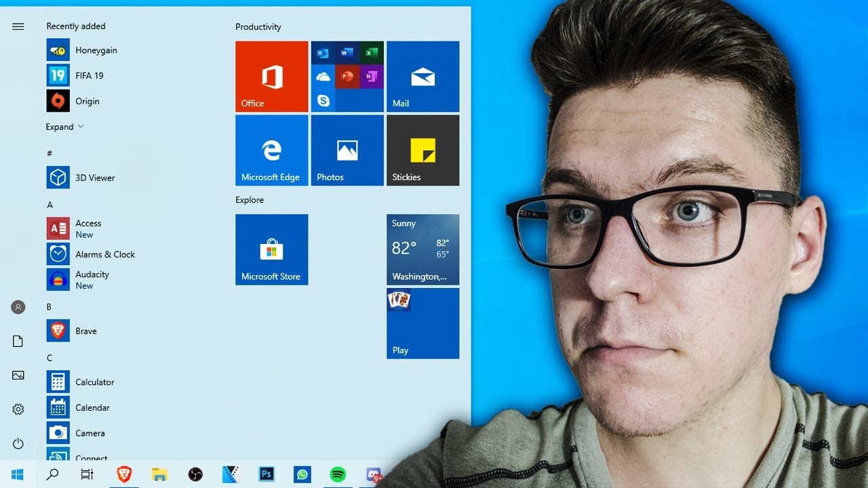This screenshot has height=488, width=868.
Task: Click the Windows Start button
Action: 18,474
